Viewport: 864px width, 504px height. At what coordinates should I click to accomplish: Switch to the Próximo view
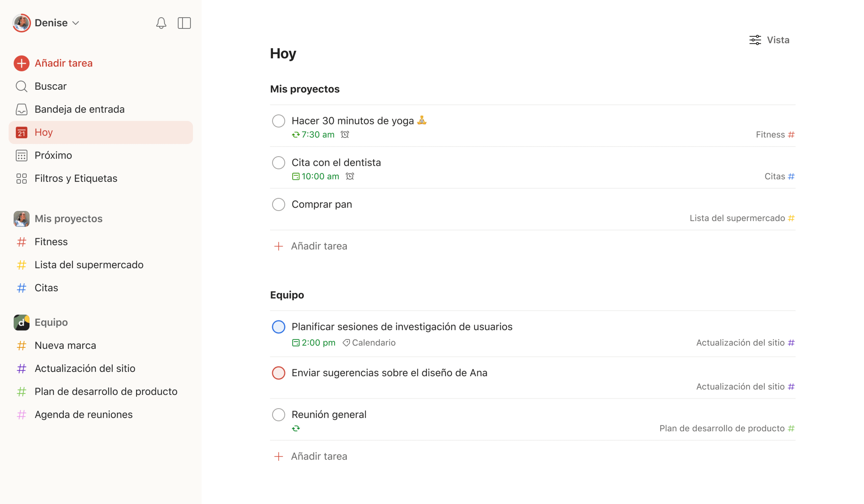coord(101,155)
